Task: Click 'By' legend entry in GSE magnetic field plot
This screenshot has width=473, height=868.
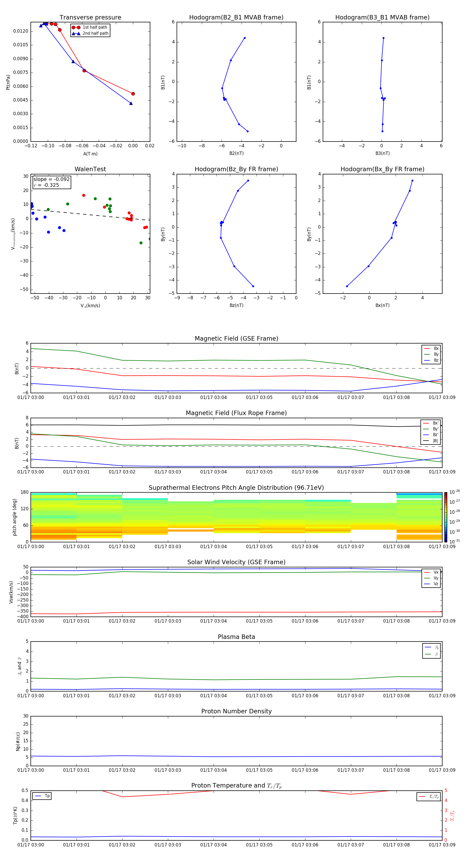Action: click(x=431, y=354)
